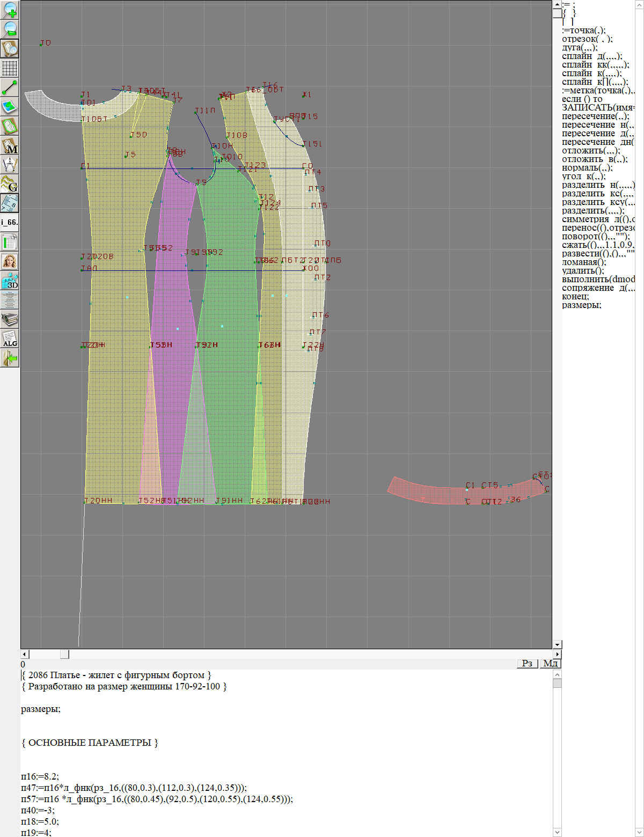
Task: Click the code line 'п16:=8.2;'
Action: point(40,776)
